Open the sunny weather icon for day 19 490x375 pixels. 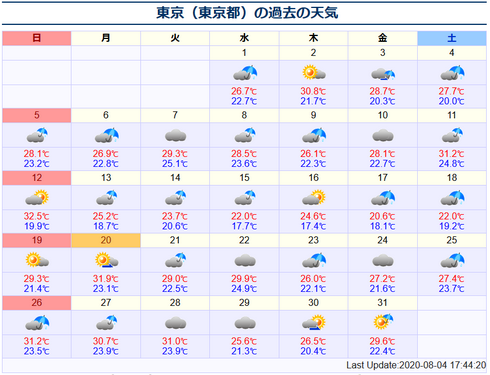tap(37, 260)
